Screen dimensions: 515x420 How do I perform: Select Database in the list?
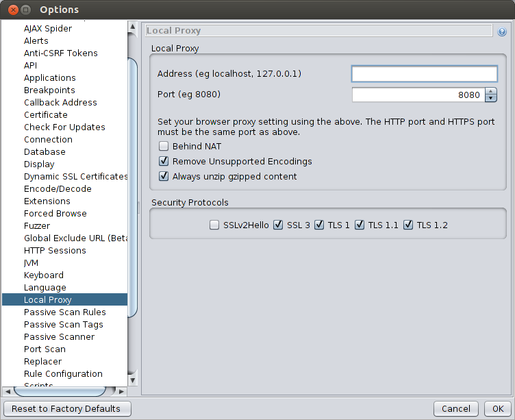click(45, 152)
